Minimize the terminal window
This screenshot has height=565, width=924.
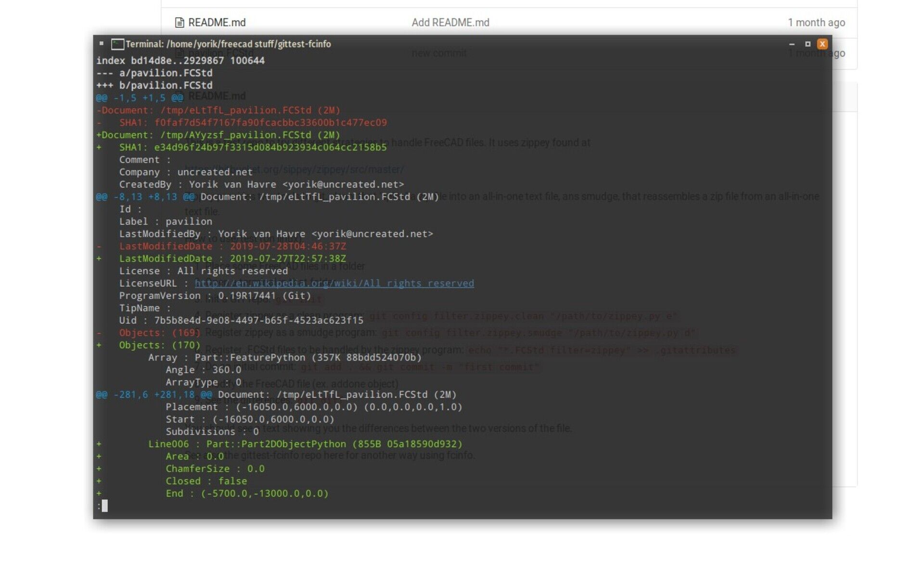click(x=792, y=44)
